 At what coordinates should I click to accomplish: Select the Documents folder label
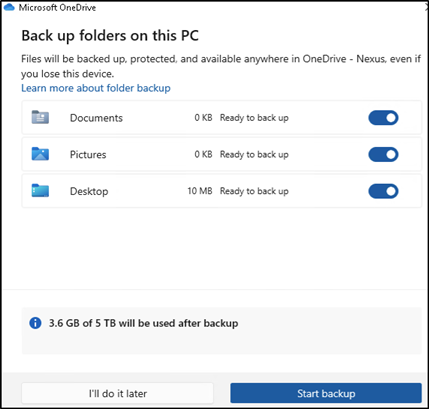click(96, 118)
